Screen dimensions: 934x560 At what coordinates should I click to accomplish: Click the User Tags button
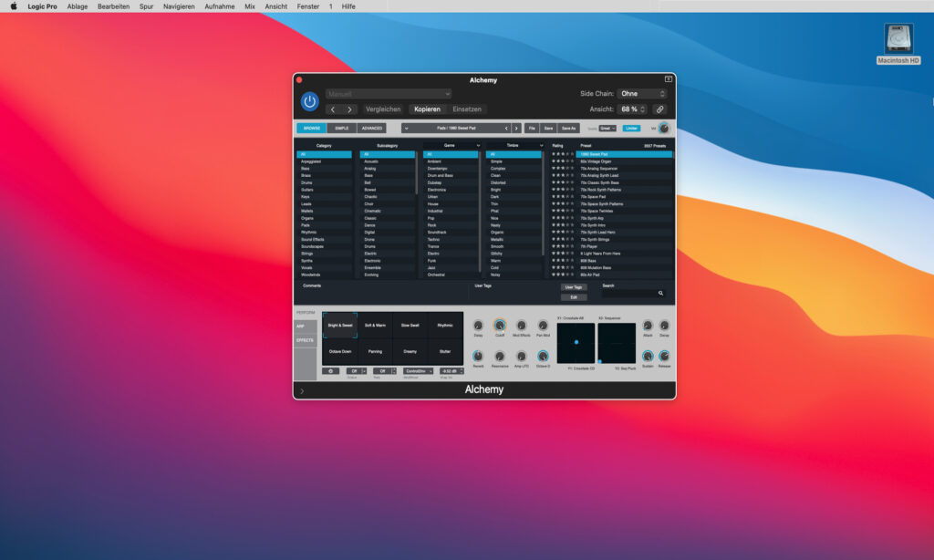coord(574,287)
